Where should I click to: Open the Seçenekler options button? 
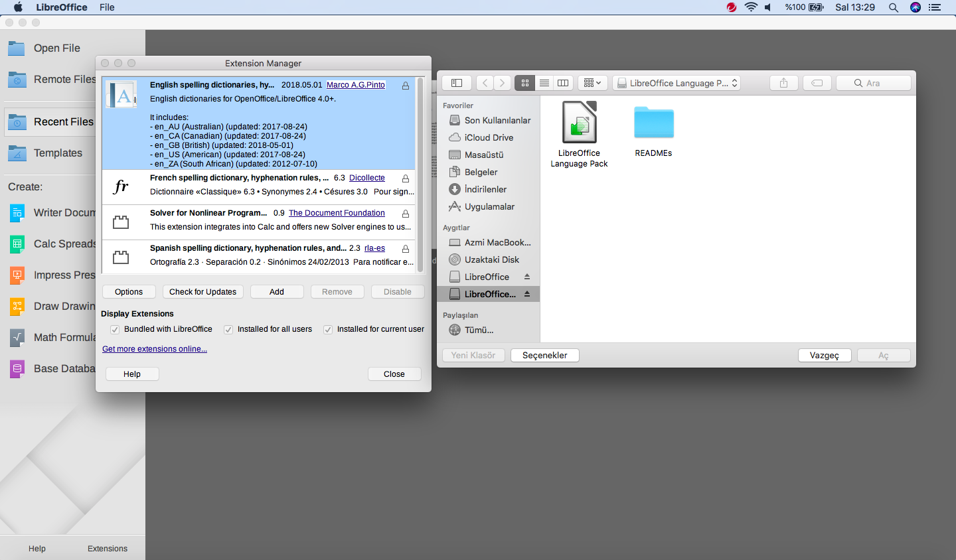pos(544,356)
